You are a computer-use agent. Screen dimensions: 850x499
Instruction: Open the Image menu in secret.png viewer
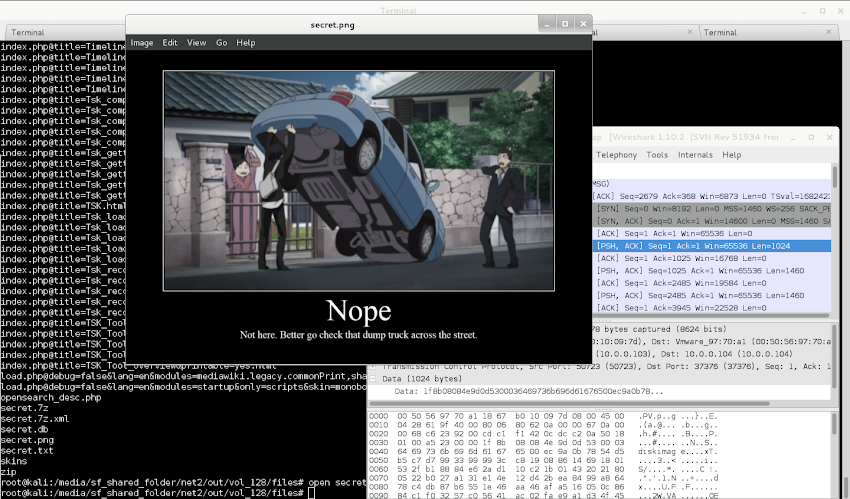(x=141, y=43)
